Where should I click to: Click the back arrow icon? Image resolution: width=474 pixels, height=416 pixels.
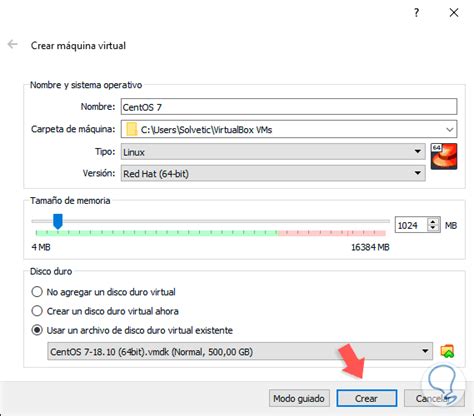point(13,44)
